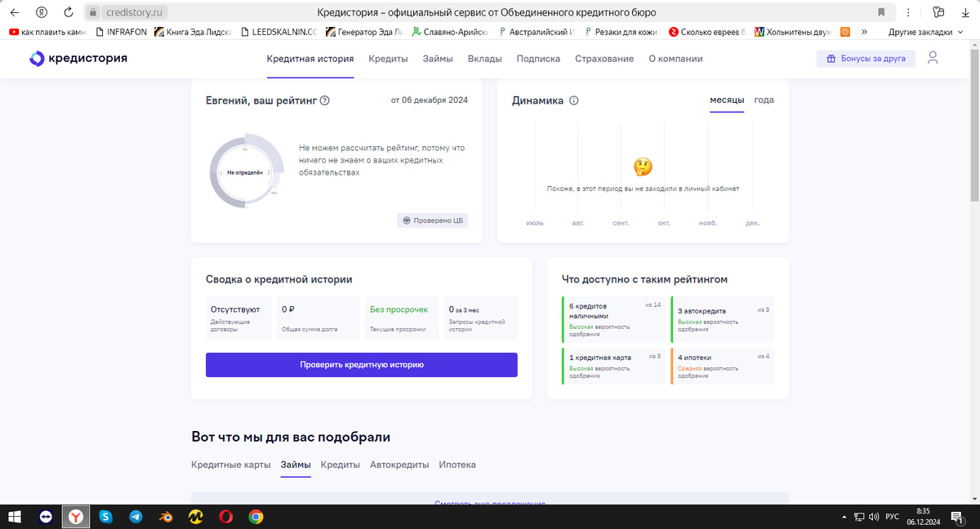Open Google Chrome from the taskbar
The height and width of the screenshot is (529, 980).
click(256, 517)
